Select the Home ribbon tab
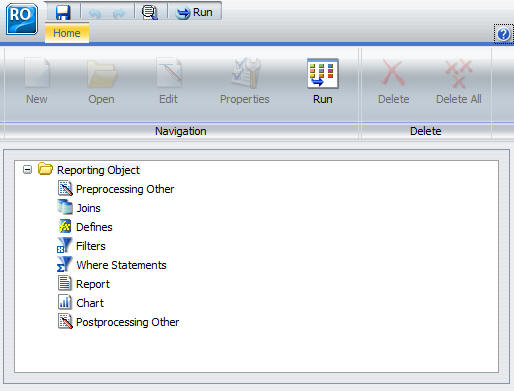 tap(67, 33)
